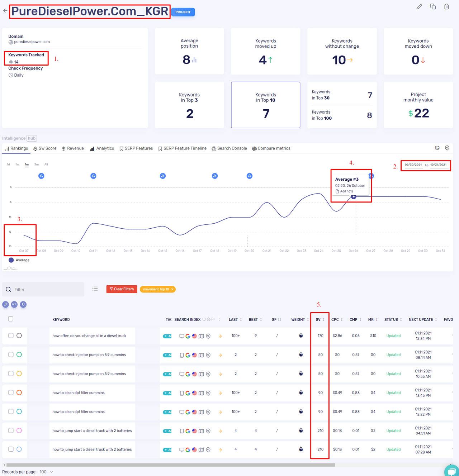Click the location pin icon right of Compare metrics
Image resolution: width=459 pixels, height=476 pixels.
447,148
